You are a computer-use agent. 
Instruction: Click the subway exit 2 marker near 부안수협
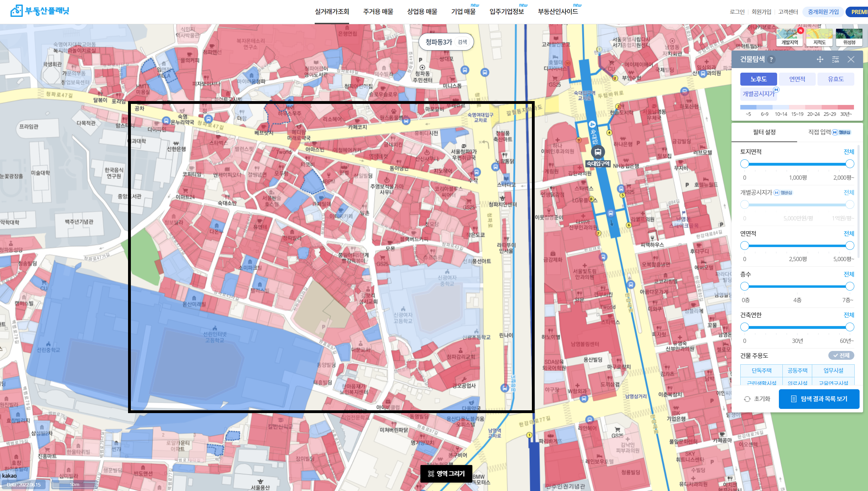(x=615, y=78)
